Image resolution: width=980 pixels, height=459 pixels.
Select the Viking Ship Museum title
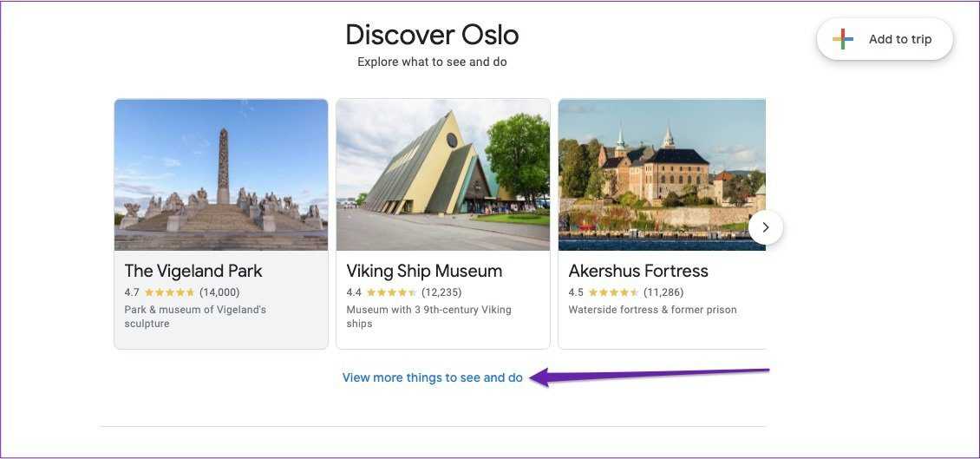tap(424, 271)
